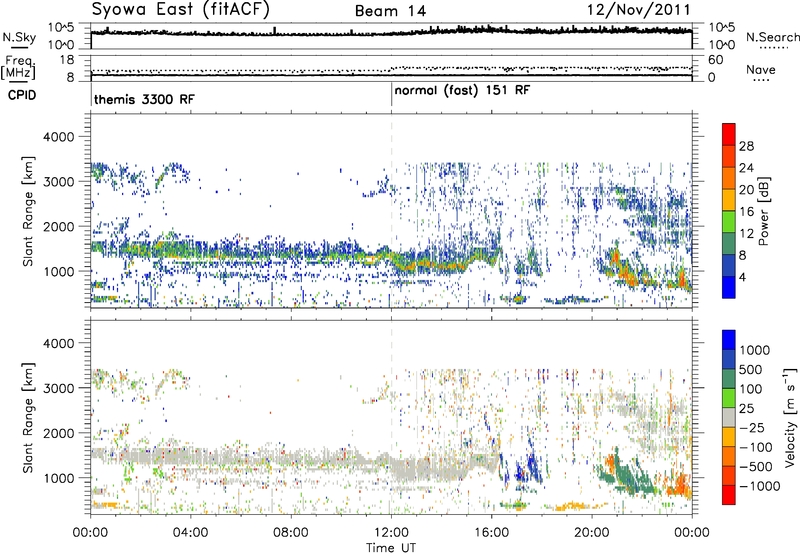Click the '28' tick on Power colorbar
800x554 pixels.
coord(746,146)
